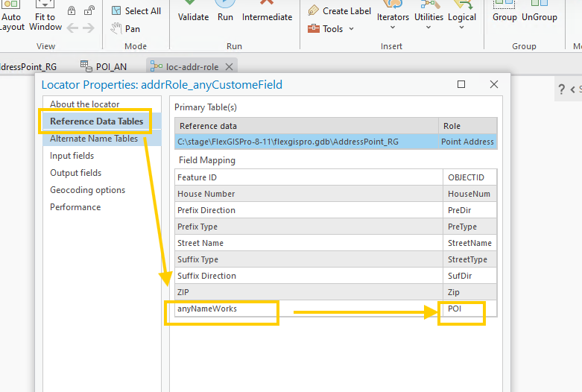Click the forward arrow in View group
This screenshot has height=392, width=582.
coord(89,28)
